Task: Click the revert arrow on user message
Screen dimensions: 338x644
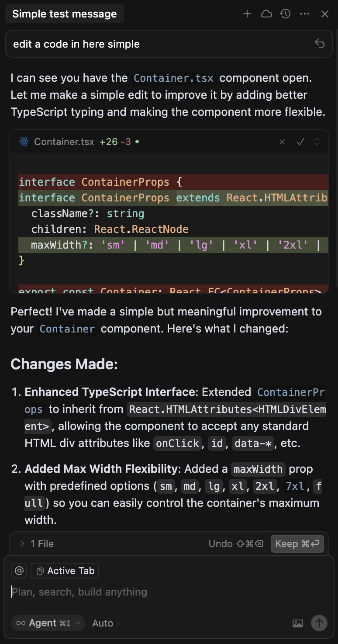Action: tap(320, 43)
